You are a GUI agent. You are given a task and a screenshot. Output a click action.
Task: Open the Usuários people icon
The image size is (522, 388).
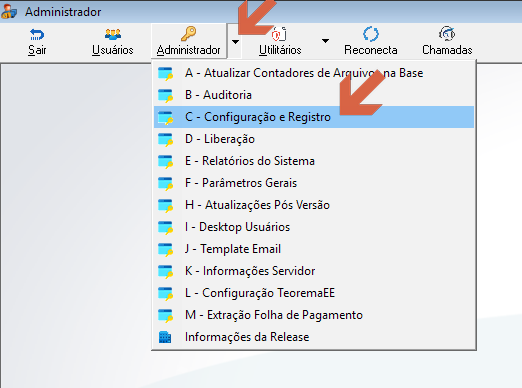click(113, 34)
